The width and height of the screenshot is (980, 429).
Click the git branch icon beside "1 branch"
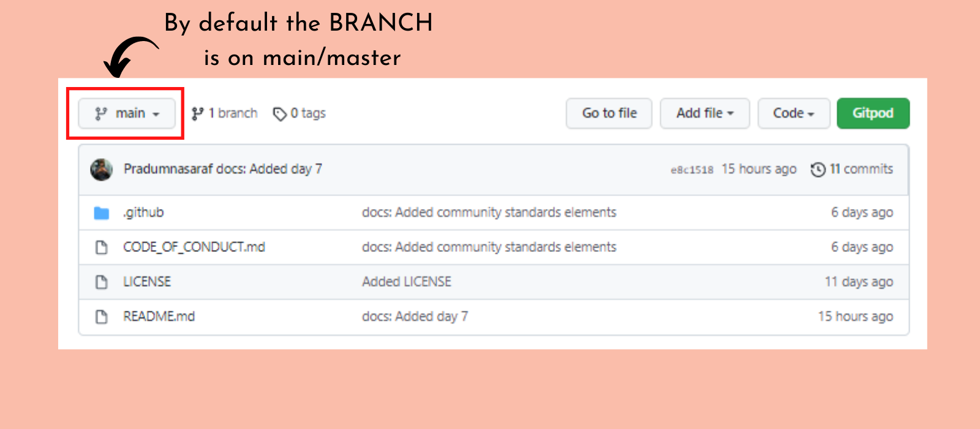point(197,113)
